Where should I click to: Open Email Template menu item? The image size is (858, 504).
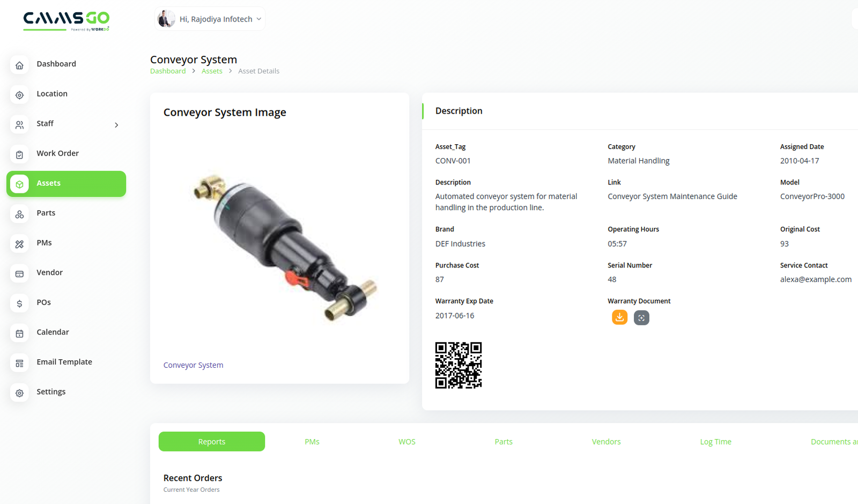click(x=64, y=362)
